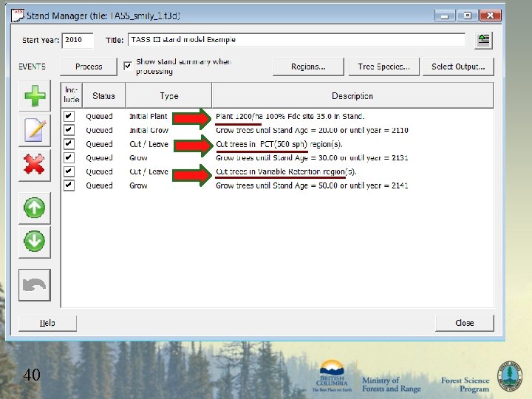Uncheck Include box for Variable Retention row
The width and height of the screenshot is (532, 399).
(69, 171)
